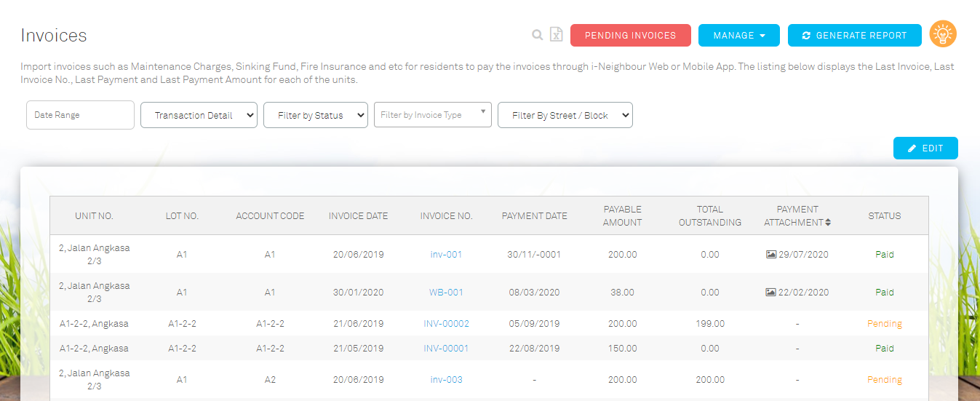This screenshot has width=980, height=401.
Task: Open the image attachment dated 22/02/2020
Action: tap(797, 293)
